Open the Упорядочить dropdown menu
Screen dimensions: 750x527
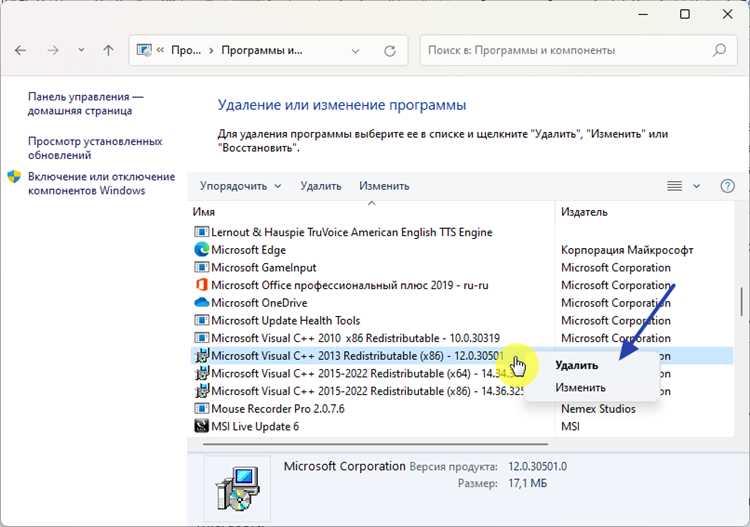pos(240,186)
